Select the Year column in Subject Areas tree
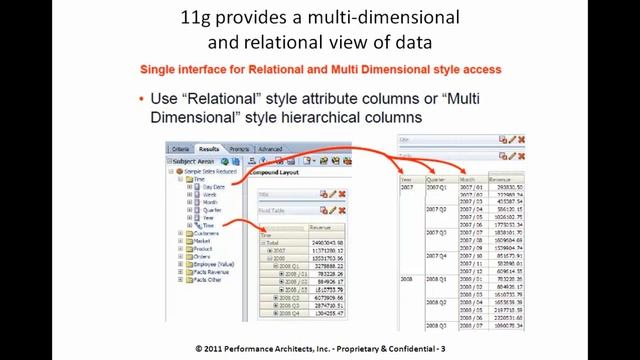Viewport: 640px width, 360px height. [208, 218]
